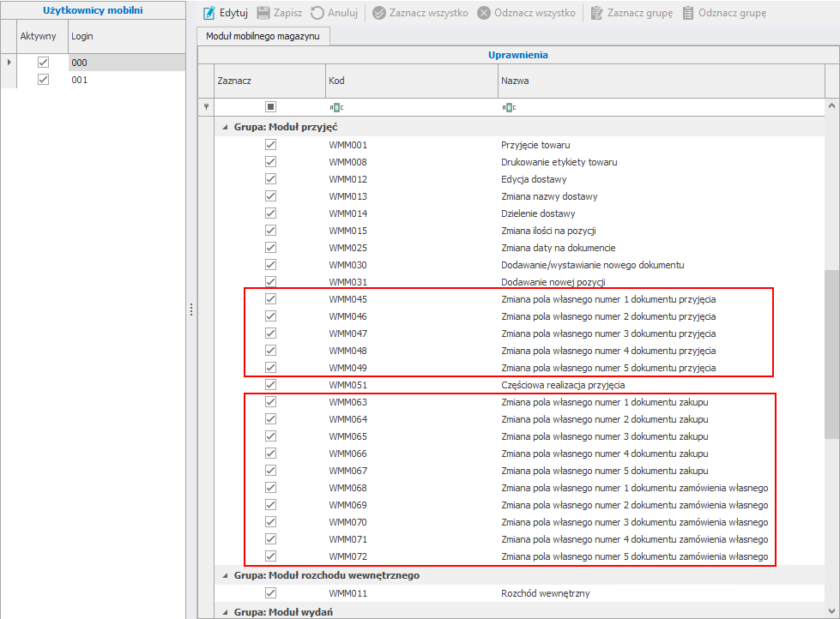Click the Odznacz grupę clipboard icon
This screenshot has width=840, height=619.
[x=688, y=13]
